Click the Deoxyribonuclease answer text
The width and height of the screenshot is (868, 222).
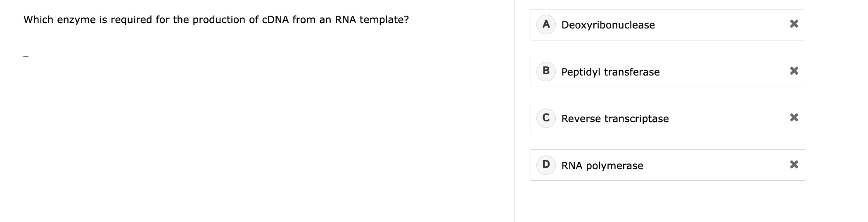pos(608,25)
